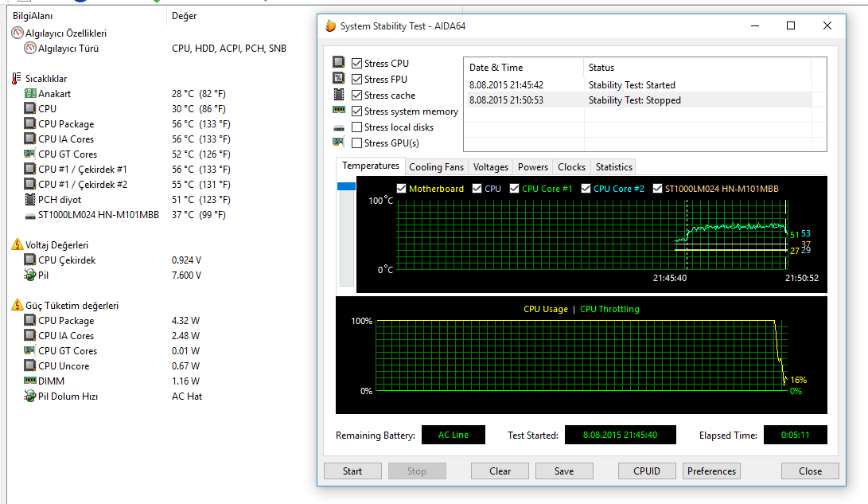This screenshot has width=868, height=504.
Task: Click the percent icon beside Stress FPU
Action: tap(339, 78)
